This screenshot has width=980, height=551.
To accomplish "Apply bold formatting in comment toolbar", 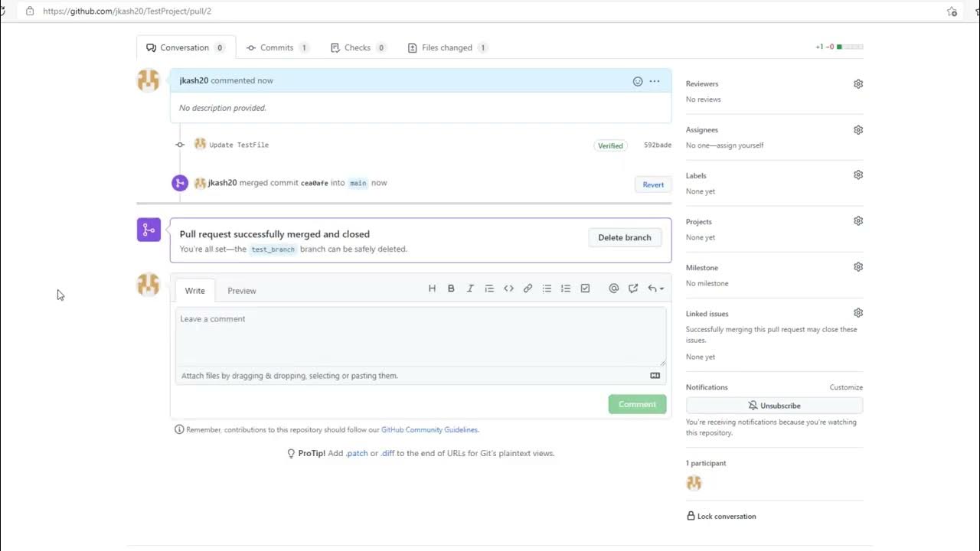I will click(451, 289).
